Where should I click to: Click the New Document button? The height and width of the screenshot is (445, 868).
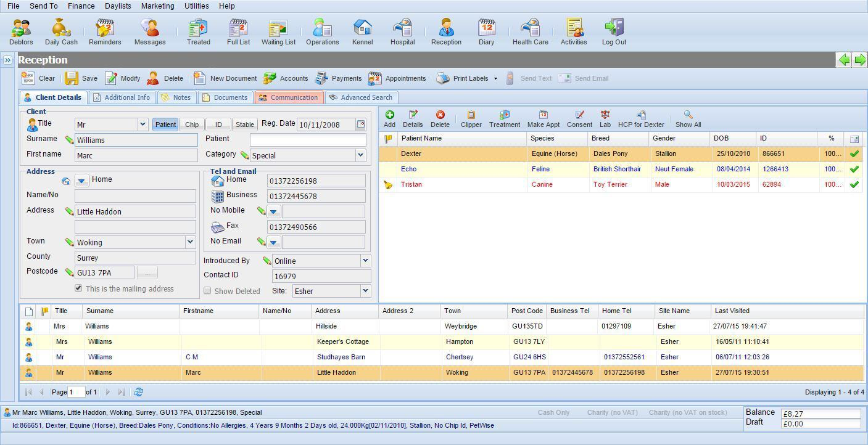[x=226, y=78]
